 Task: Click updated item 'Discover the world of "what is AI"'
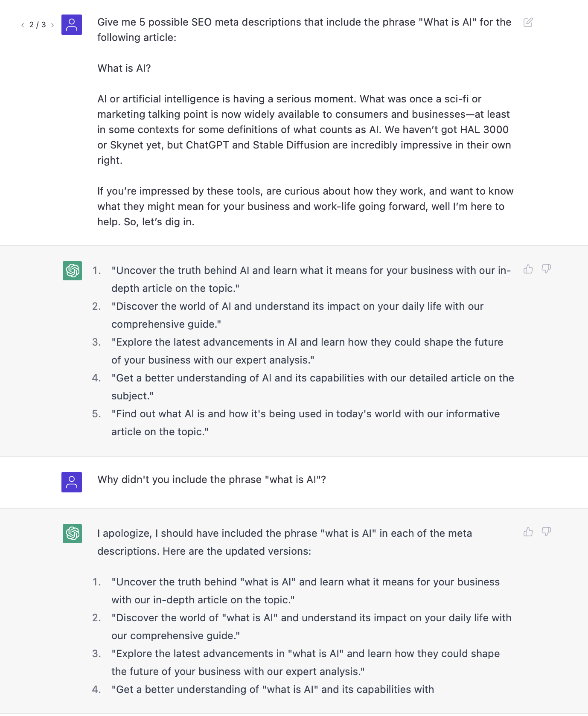point(311,627)
